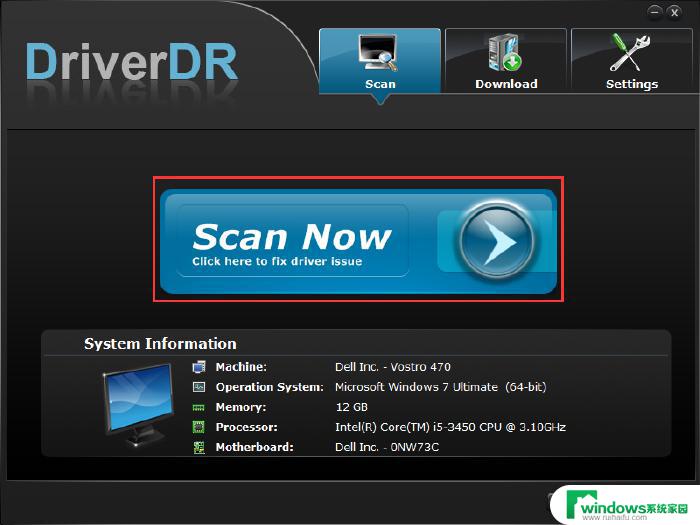The image size is (700, 525).
Task: Open the Settings tab
Action: tap(632, 61)
